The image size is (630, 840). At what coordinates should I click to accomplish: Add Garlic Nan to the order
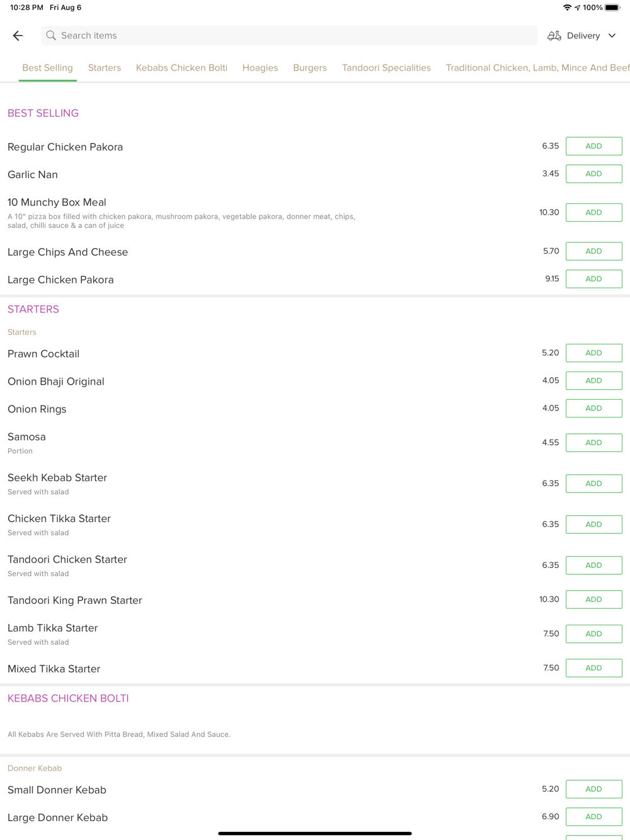tap(593, 174)
